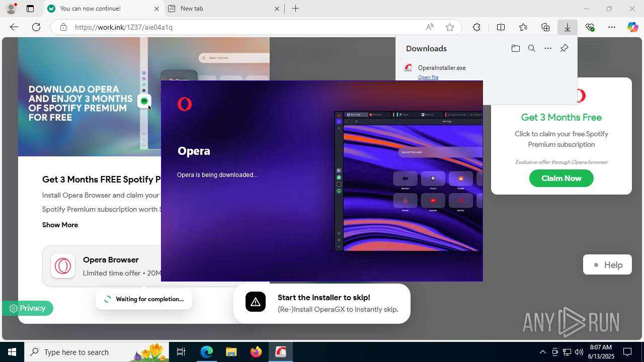Refresh the page with the reload icon

point(36,27)
